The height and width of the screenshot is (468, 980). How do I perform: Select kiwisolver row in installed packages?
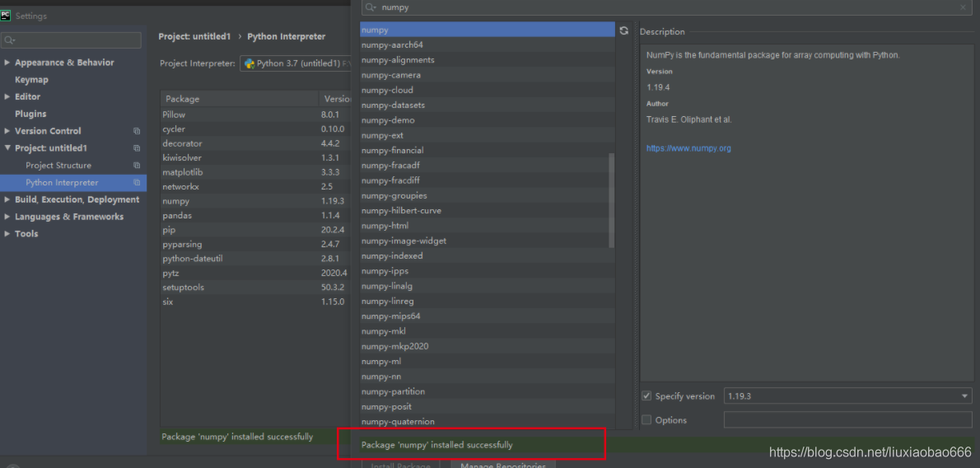255,157
